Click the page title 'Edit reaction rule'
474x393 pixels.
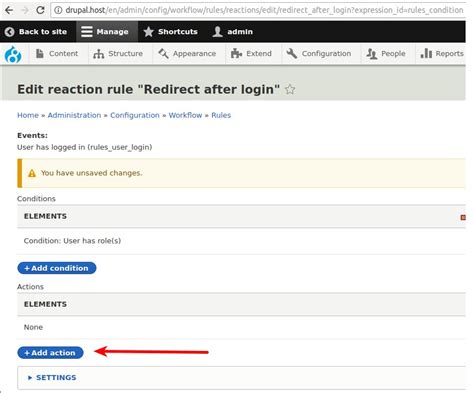click(x=148, y=89)
